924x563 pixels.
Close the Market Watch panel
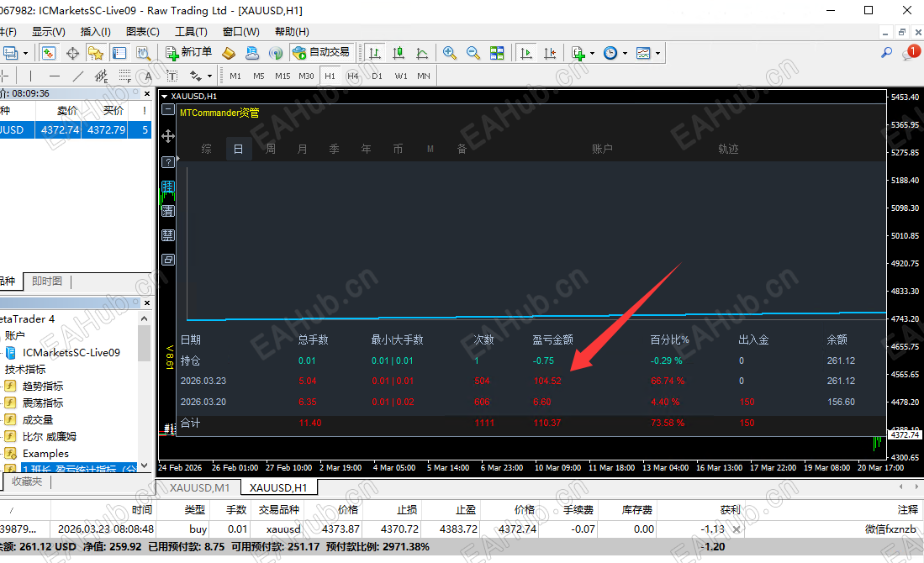pyautogui.click(x=147, y=93)
